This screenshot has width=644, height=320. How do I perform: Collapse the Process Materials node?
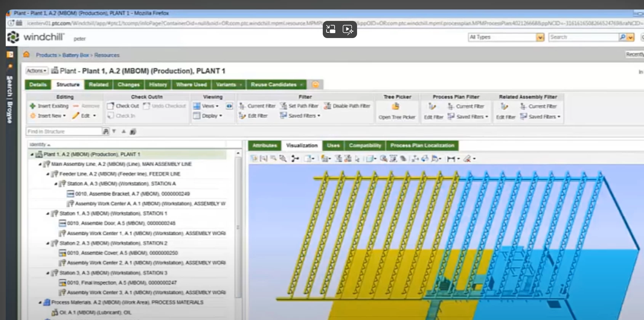coord(40,302)
